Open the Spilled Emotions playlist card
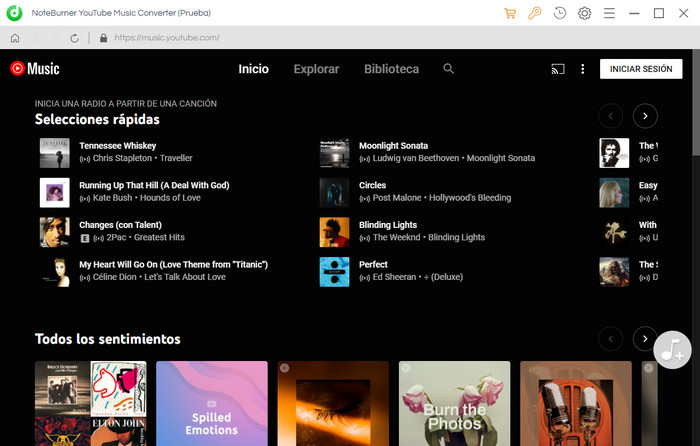 (212, 404)
